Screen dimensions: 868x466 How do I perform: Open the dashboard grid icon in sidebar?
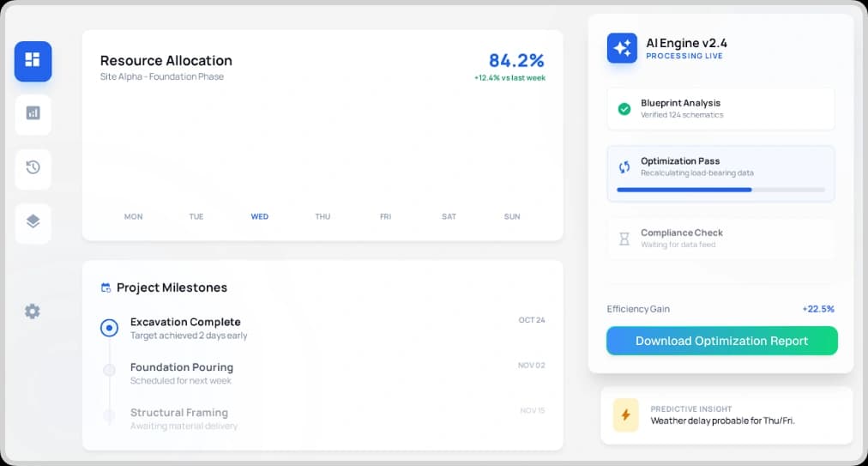point(33,61)
